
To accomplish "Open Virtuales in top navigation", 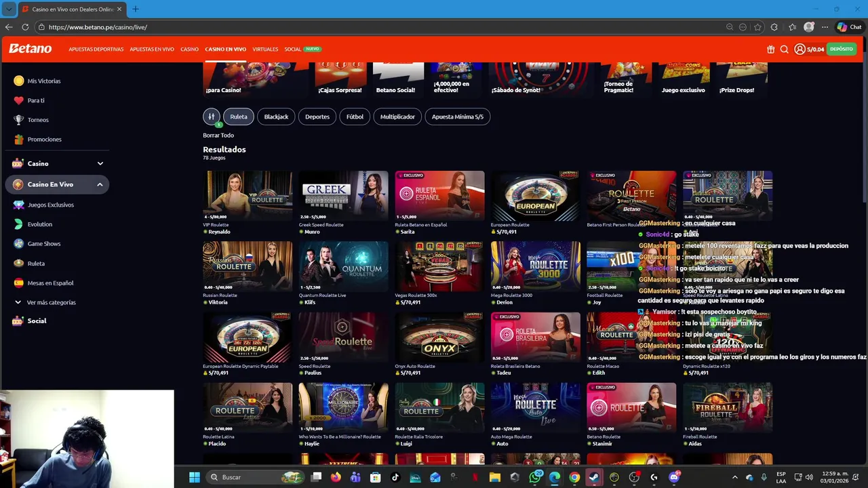I will tap(265, 49).
